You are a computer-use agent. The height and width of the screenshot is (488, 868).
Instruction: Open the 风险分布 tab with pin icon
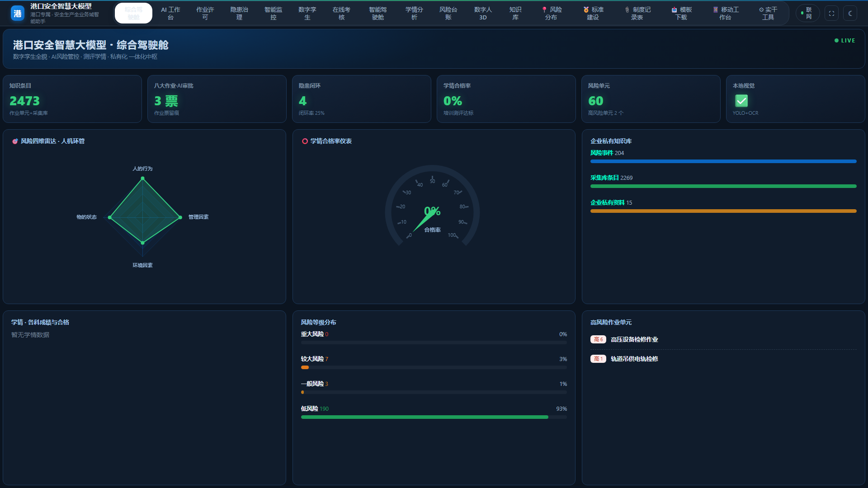point(552,14)
